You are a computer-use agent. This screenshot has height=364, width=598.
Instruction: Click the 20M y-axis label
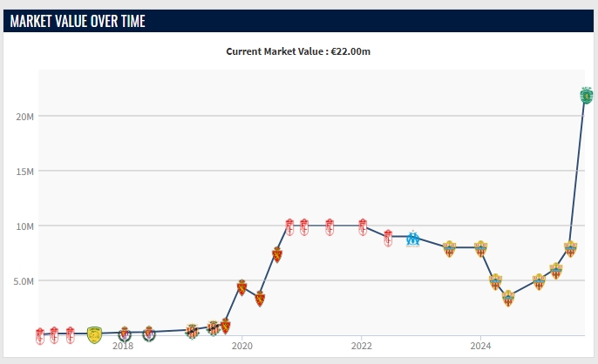24,116
